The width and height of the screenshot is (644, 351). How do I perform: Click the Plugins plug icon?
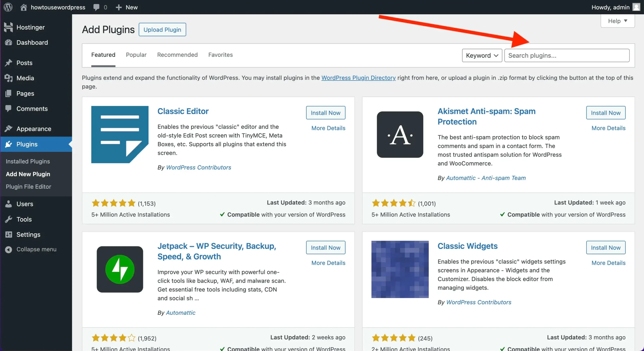click(x=8, y=144)
